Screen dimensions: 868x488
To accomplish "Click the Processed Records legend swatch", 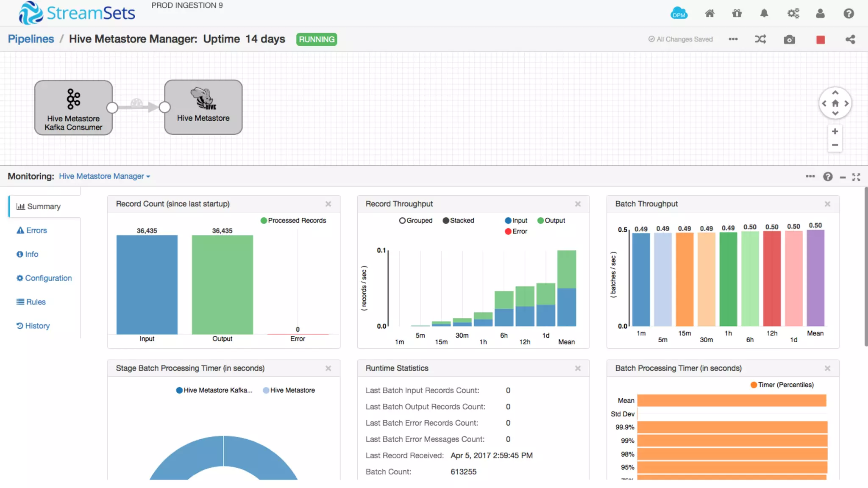I will (264, 220).
